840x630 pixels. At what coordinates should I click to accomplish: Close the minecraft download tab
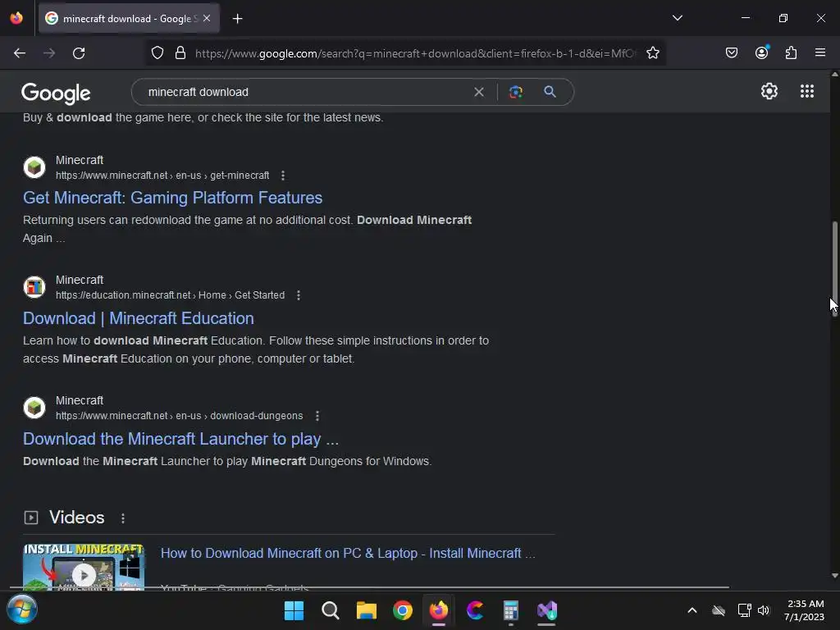[x=207, y=18]
